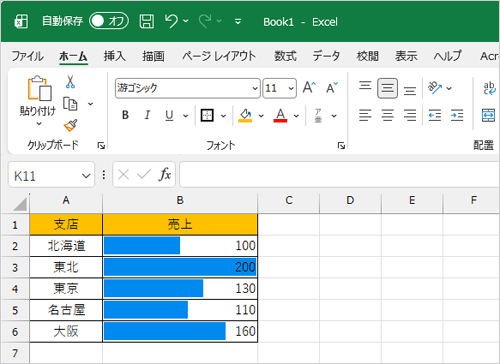500x364 pixels.
Task: Decrease indent
Action: [x=435, y=115]
